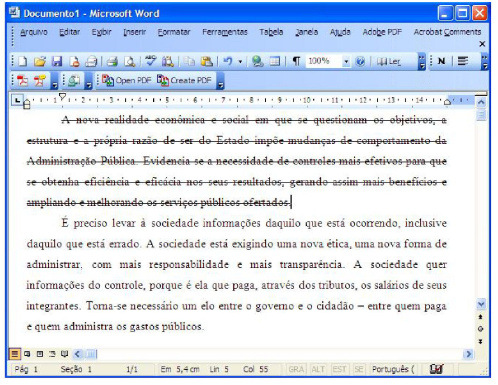Click vertical scrollbar up arrow

click(481, 102)
